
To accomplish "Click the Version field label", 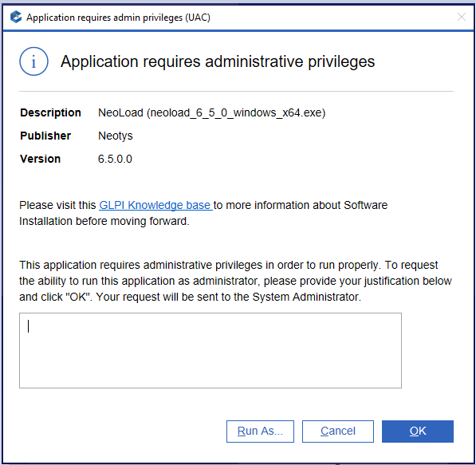I will [41, 159].
